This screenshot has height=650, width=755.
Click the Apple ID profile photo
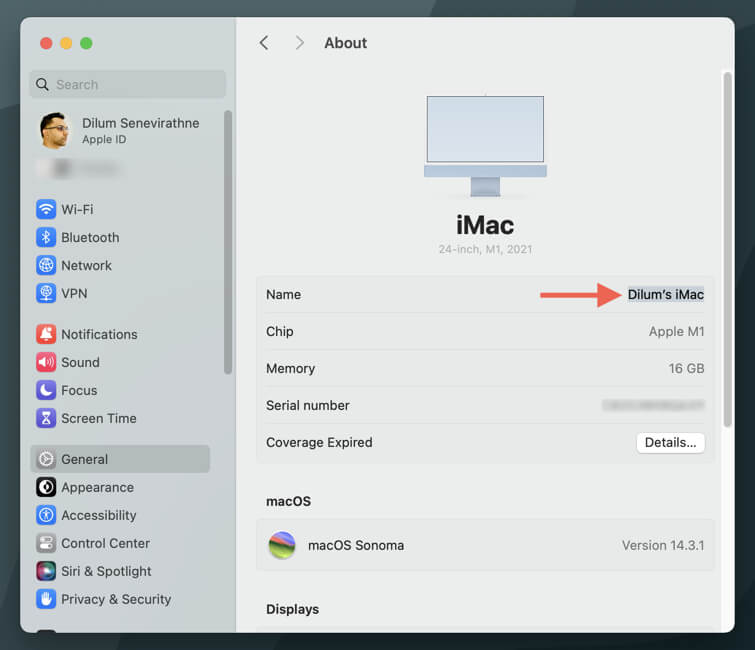[54, 130]
